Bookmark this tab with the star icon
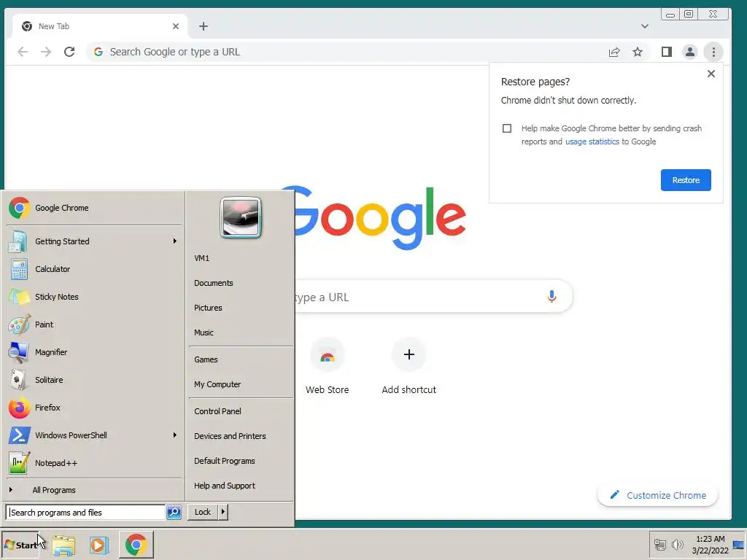Image resolution: width=747 pixels, height=560 pixels. pyautogui.click(x=638, y=52)
